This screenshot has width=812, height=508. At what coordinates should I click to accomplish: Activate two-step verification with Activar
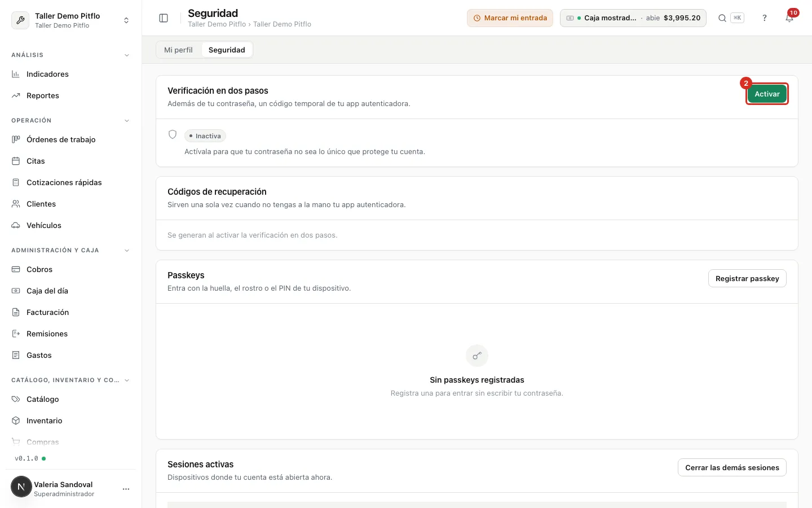click(x=767, y=94)
